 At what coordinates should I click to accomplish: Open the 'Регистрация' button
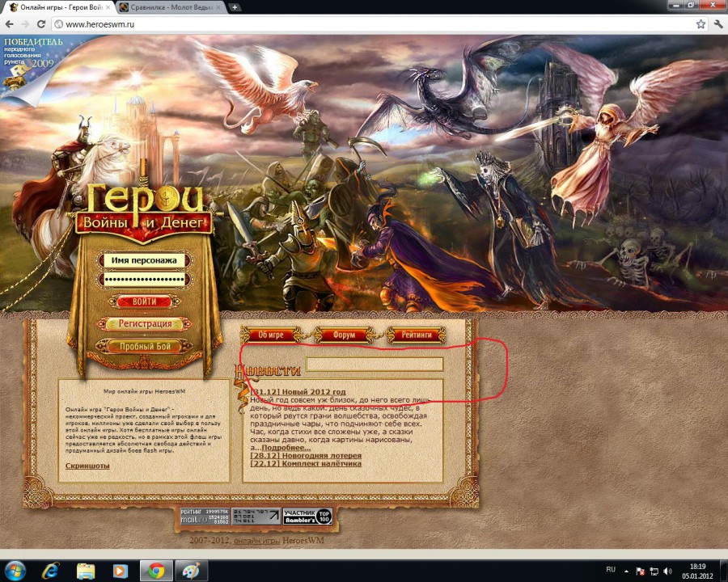(145, 323)
